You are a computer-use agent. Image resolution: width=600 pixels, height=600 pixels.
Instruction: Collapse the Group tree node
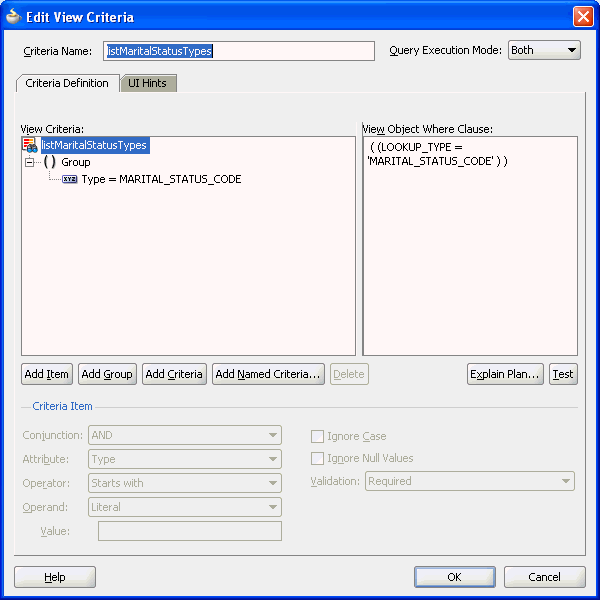pyautogui.click(x=30, y=162)
